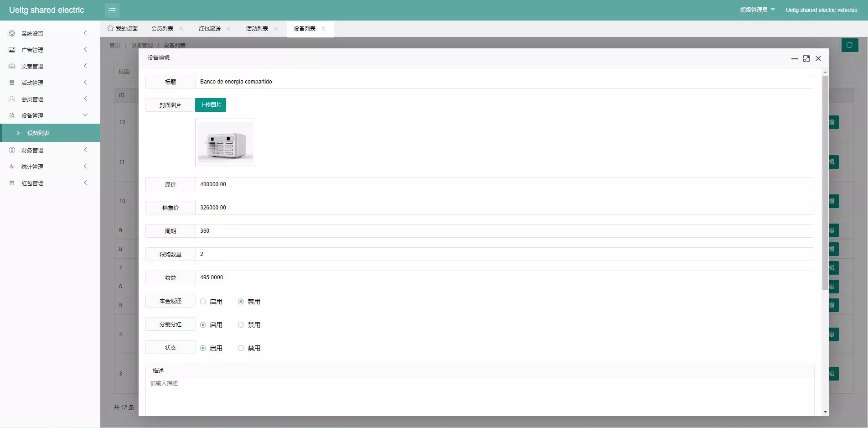Switch to the 会员列表 tab
The width and height of the screenshot is (868, 428).
pyautogui.click(x=162, y=28)
